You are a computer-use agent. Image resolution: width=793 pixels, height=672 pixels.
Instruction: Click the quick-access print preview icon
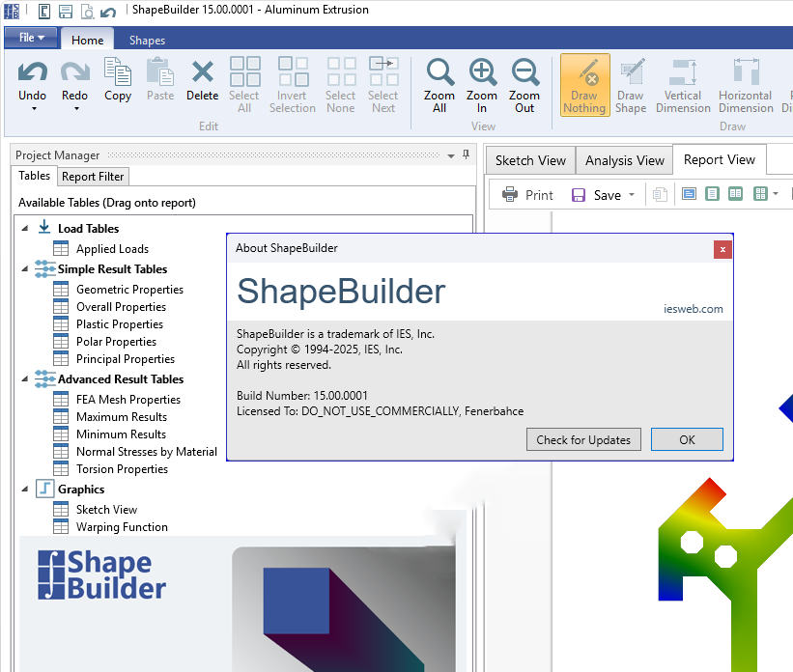point(87,12)
